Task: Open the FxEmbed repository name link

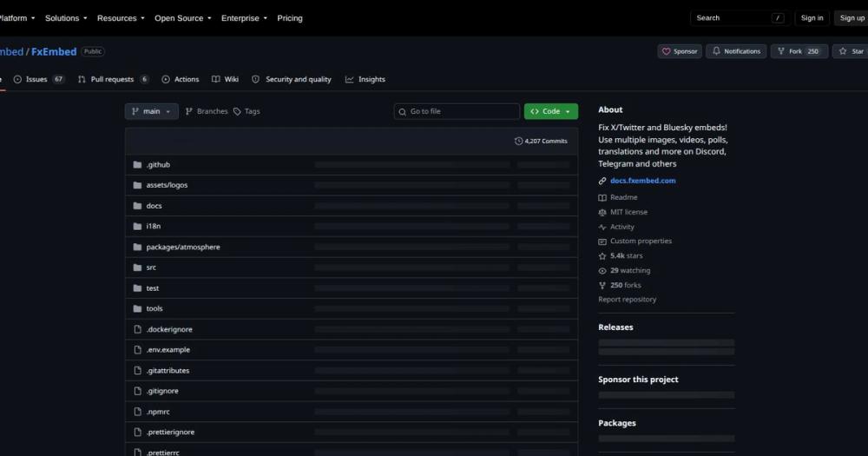Action: (54, 51)
